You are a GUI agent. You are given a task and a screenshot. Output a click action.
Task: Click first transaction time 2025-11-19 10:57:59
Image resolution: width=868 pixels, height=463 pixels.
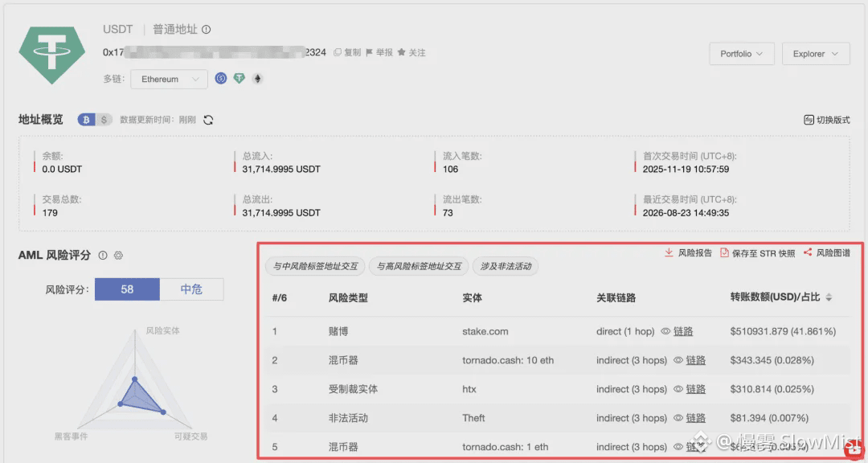tap(686, 169)
